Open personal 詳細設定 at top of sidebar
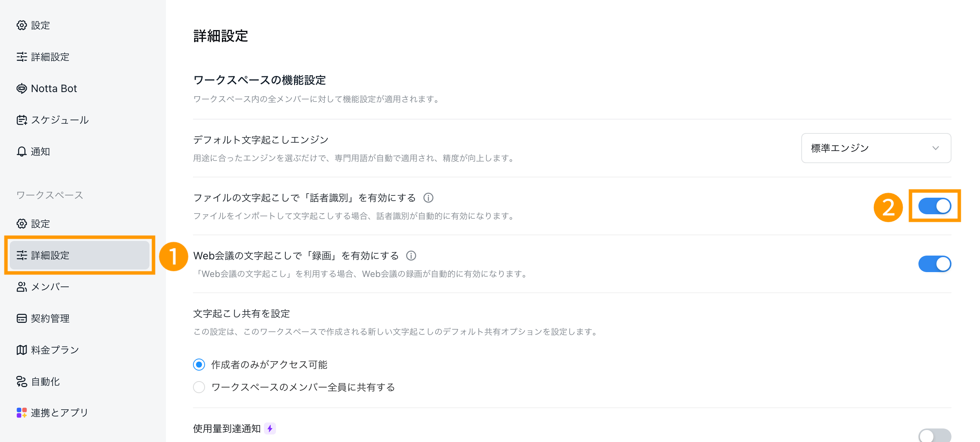This screenshot has width=980, height=442. click(x=50, y=57)
